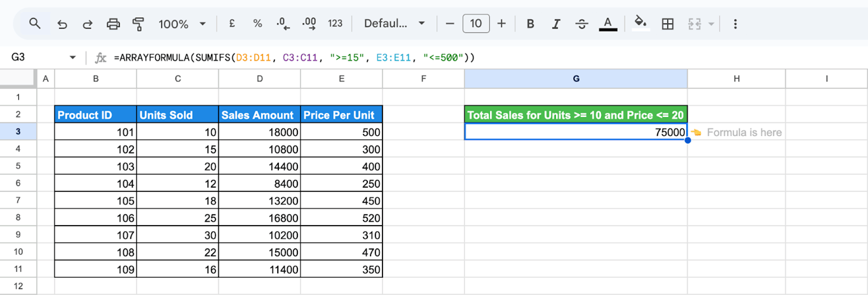The image size is (868, 295).
Task: Select row 7 header
Action: [x=18, y=200]
